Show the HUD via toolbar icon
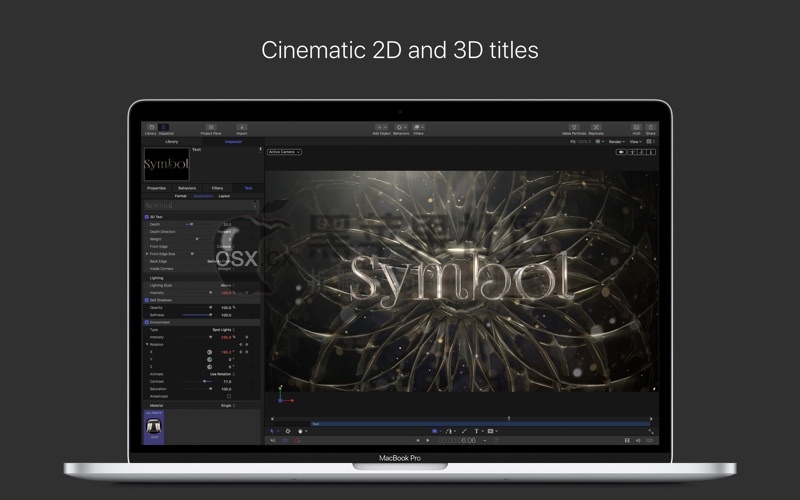Screen dimensions: 800x500 pyautogui.click(x=636, y=127)
